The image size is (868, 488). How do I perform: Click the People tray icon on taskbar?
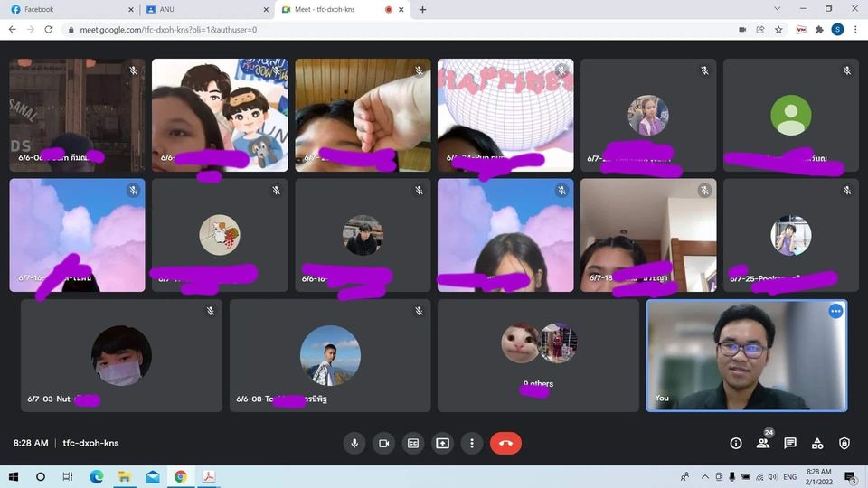tap(684, 476)
